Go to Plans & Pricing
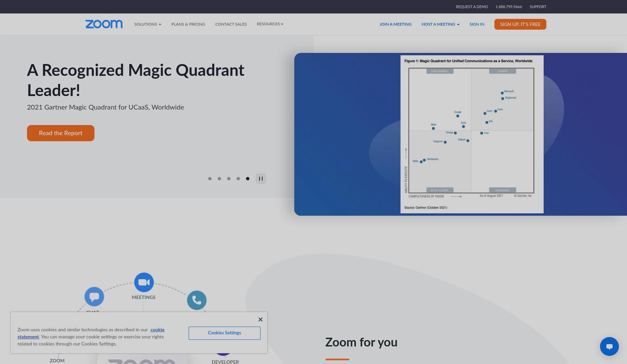627x364 pixels. 188,24
